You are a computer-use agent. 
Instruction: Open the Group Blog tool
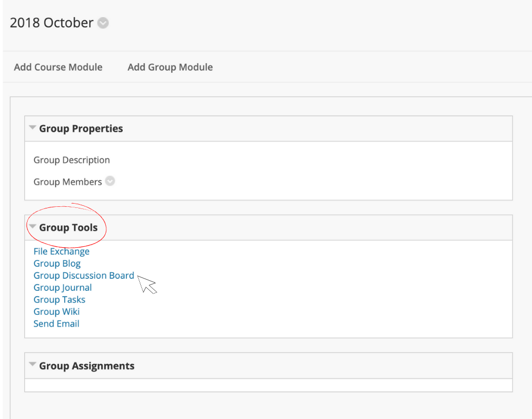tap(57, 264)
